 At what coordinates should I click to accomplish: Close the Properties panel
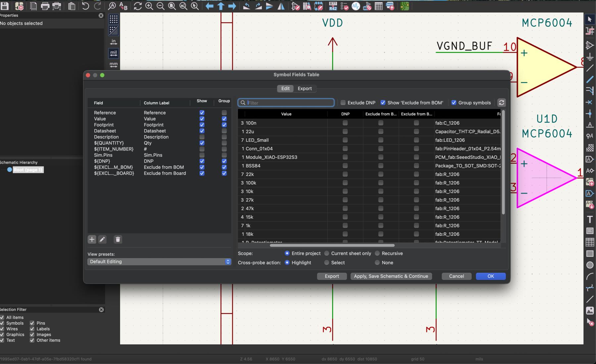point(101,16)
